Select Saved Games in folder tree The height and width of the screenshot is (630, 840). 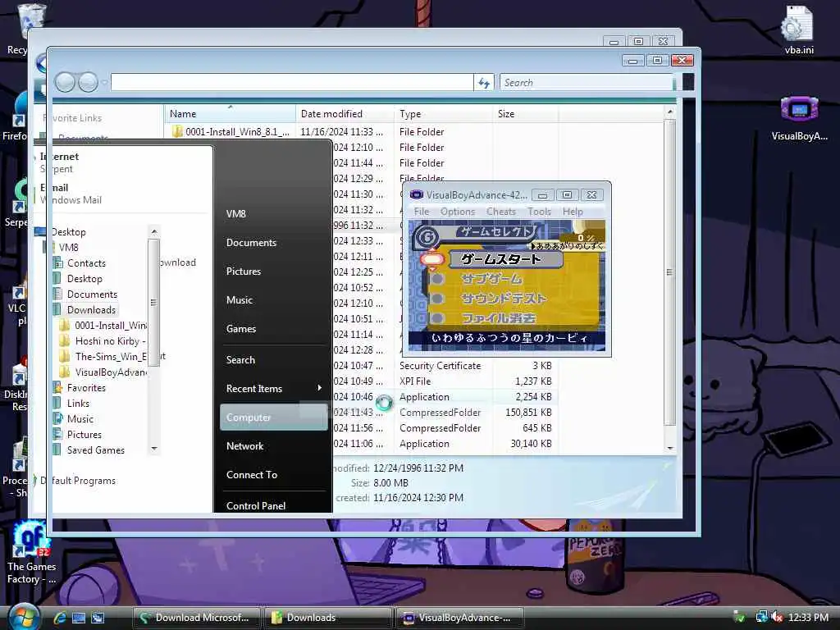pyautogui.click(x=95, y=450)
